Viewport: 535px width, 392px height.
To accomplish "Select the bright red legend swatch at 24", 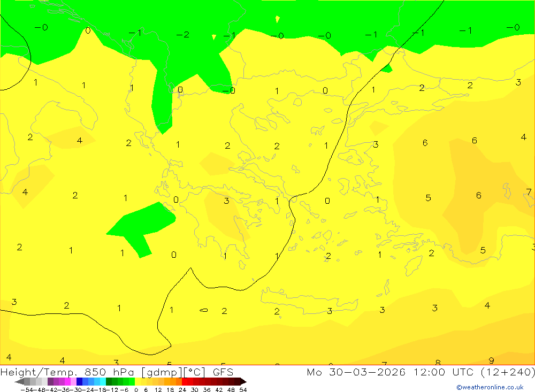I will [x=185, y=381].
